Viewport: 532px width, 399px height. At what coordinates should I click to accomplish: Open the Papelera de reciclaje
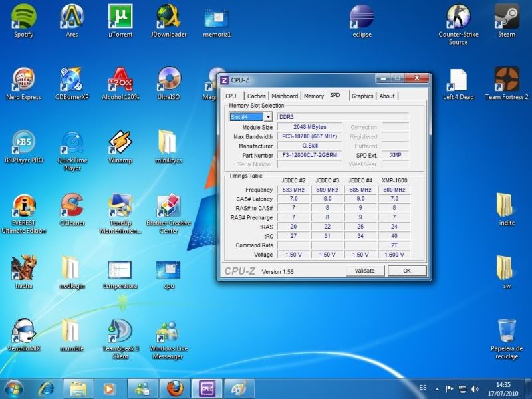click(x=507, y=339)
